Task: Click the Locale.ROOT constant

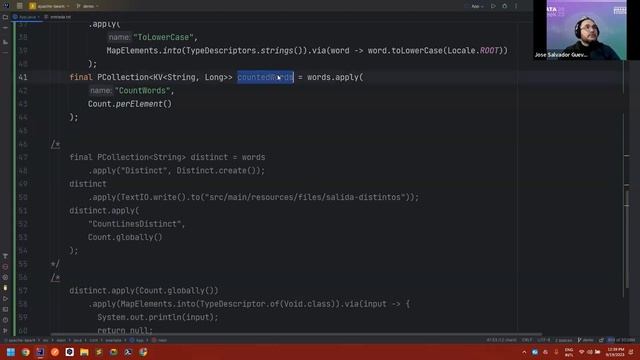Action: (473, 51)
